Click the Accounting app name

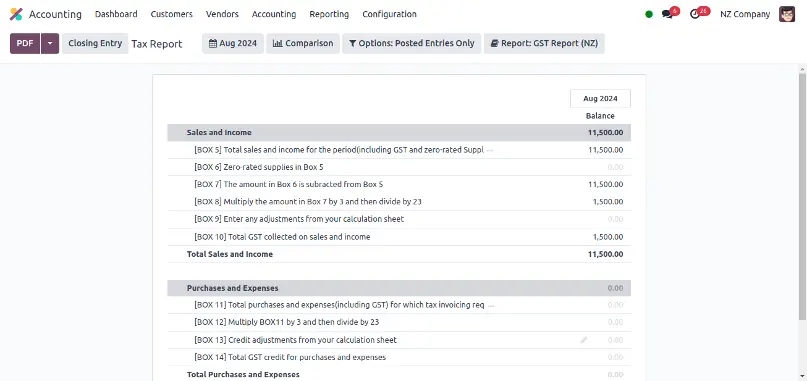pyautogui.click(x=55, y=14)
